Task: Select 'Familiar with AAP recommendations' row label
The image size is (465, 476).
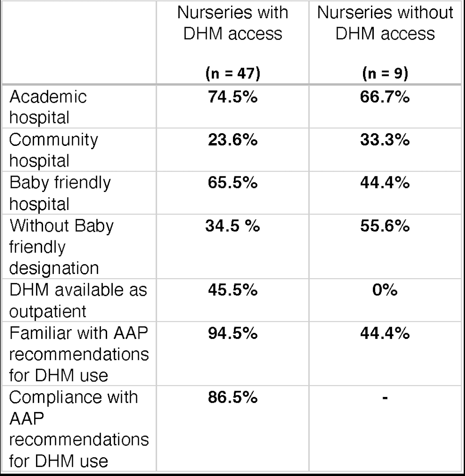Action: [79, 354]
